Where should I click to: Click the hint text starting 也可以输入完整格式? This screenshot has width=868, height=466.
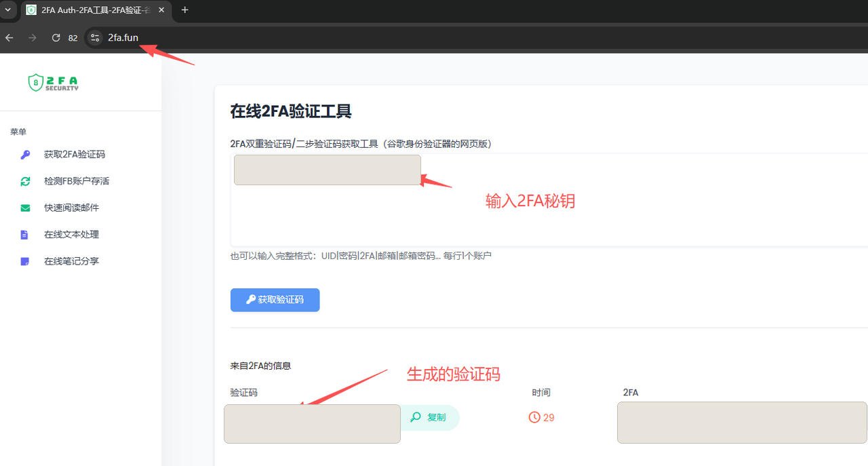[361, 256]
